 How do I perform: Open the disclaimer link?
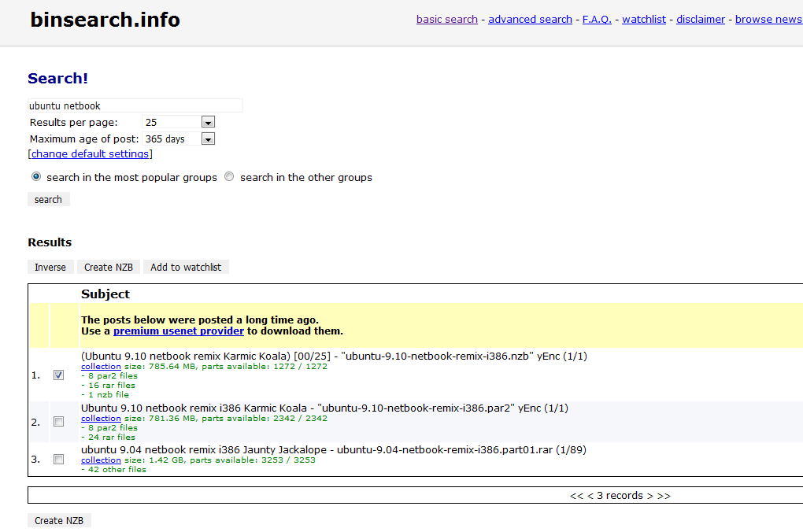(701, 20)
